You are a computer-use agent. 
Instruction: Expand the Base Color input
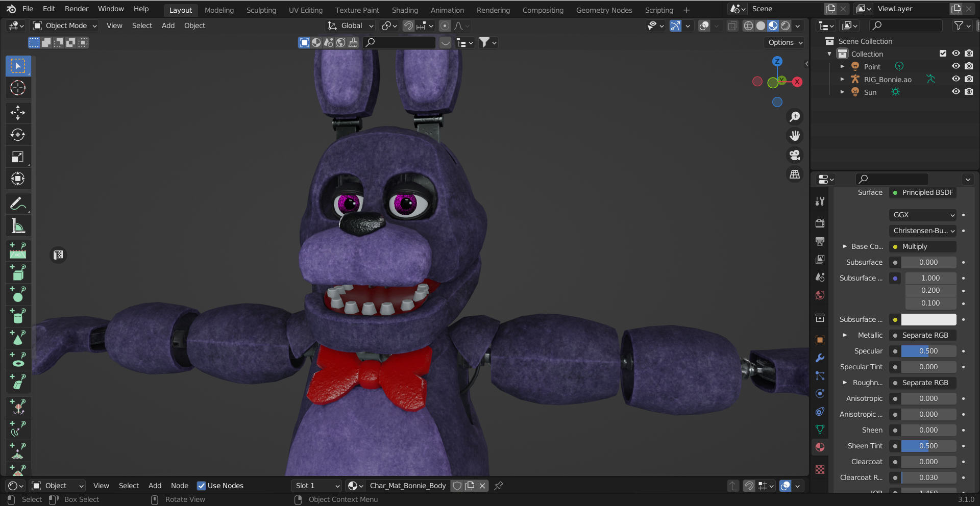845,247
